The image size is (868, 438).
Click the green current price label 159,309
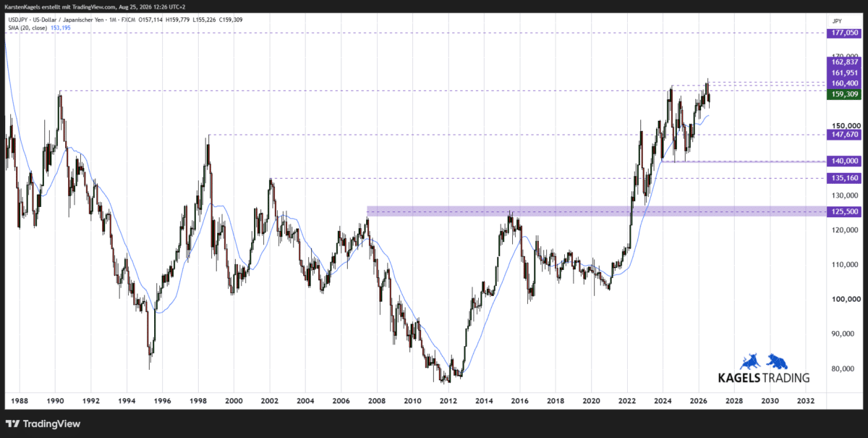pos(844,93)
